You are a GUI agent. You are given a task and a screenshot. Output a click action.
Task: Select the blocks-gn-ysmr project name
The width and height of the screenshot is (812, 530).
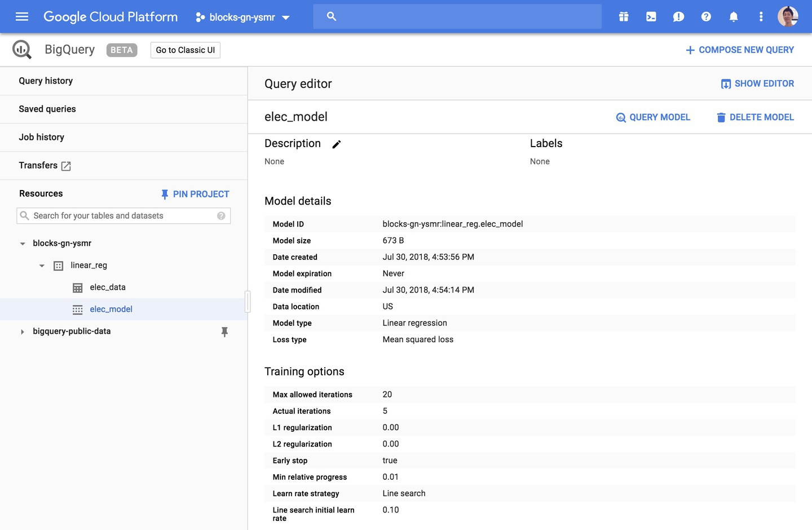coord(62,243)
